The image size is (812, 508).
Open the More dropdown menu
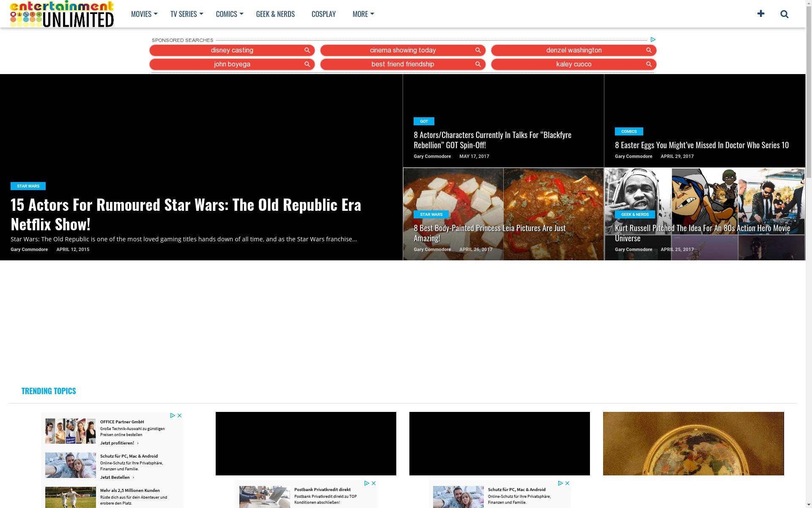click(363, 14)
